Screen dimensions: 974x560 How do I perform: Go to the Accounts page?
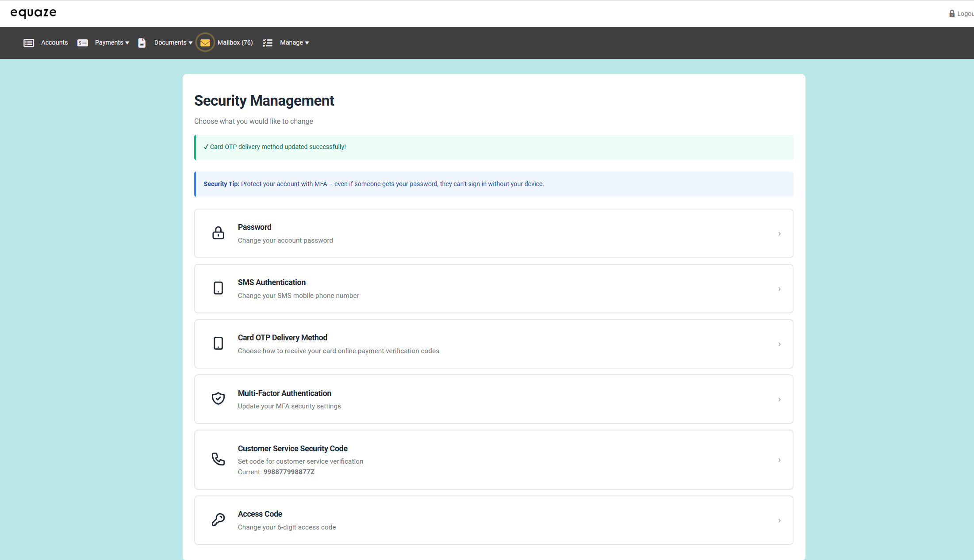[x=54, y=43]
